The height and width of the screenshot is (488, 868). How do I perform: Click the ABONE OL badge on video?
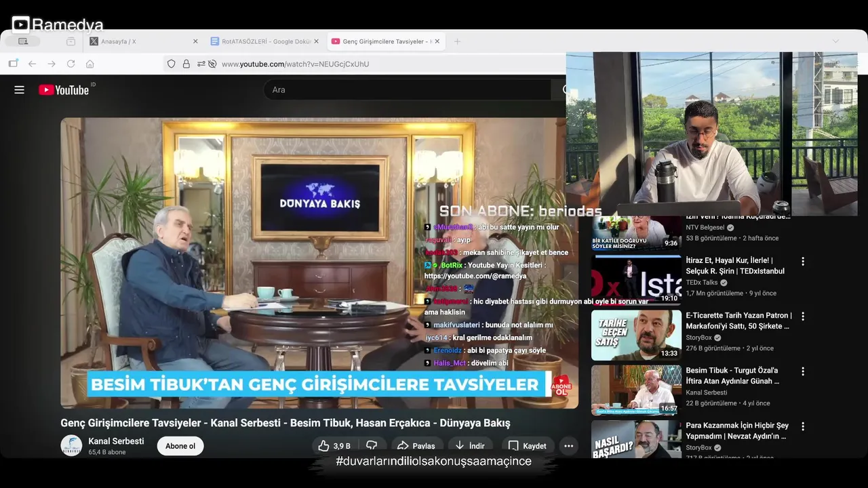click(561, 386)
